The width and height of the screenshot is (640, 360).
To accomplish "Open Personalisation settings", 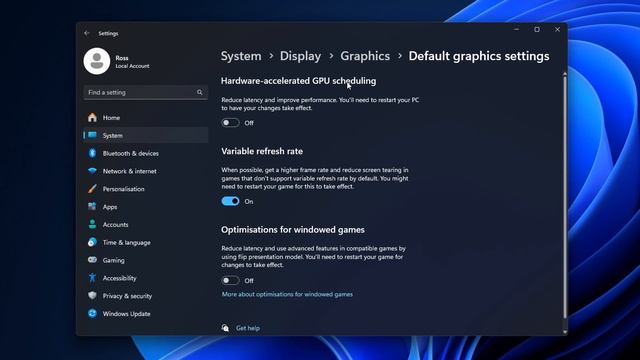I will 146,189.
